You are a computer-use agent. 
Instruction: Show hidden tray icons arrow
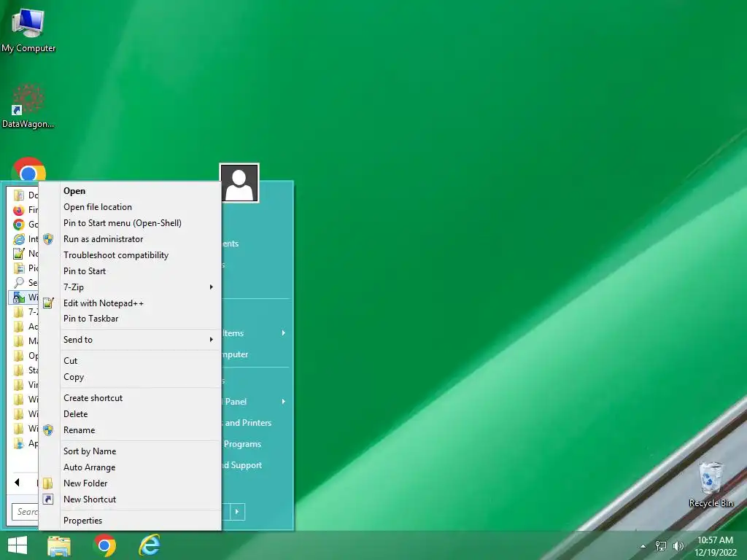tap(643, 546)
